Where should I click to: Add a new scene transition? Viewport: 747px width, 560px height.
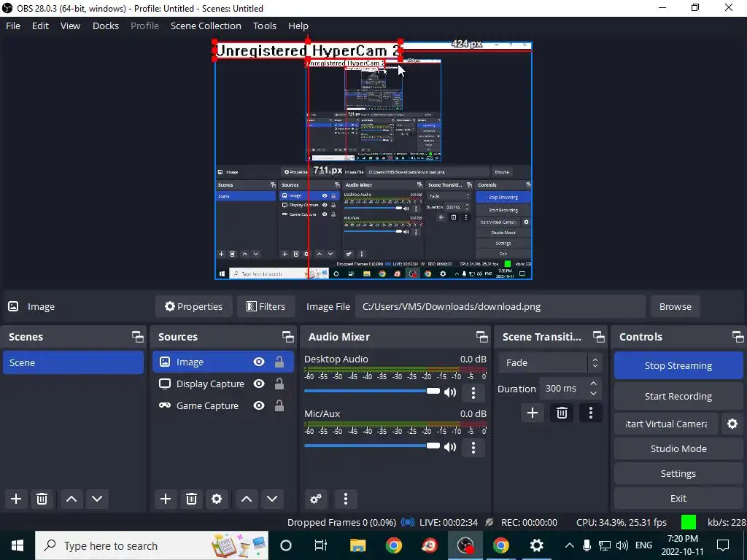(532, 413)
